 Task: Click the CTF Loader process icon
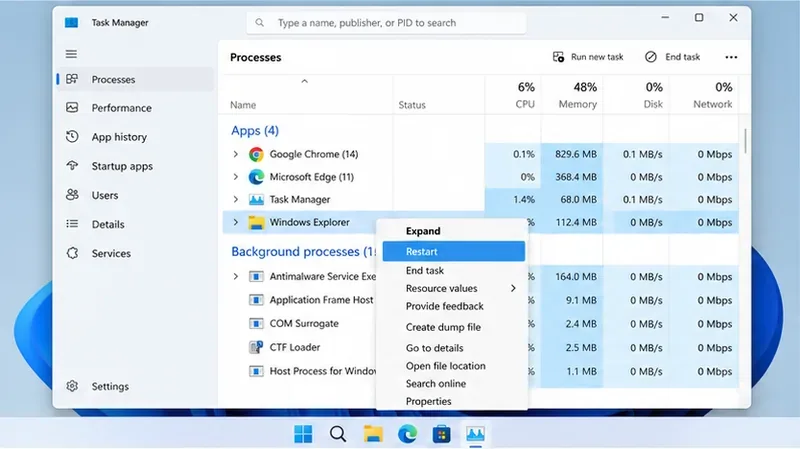click(x=256, y=347)
